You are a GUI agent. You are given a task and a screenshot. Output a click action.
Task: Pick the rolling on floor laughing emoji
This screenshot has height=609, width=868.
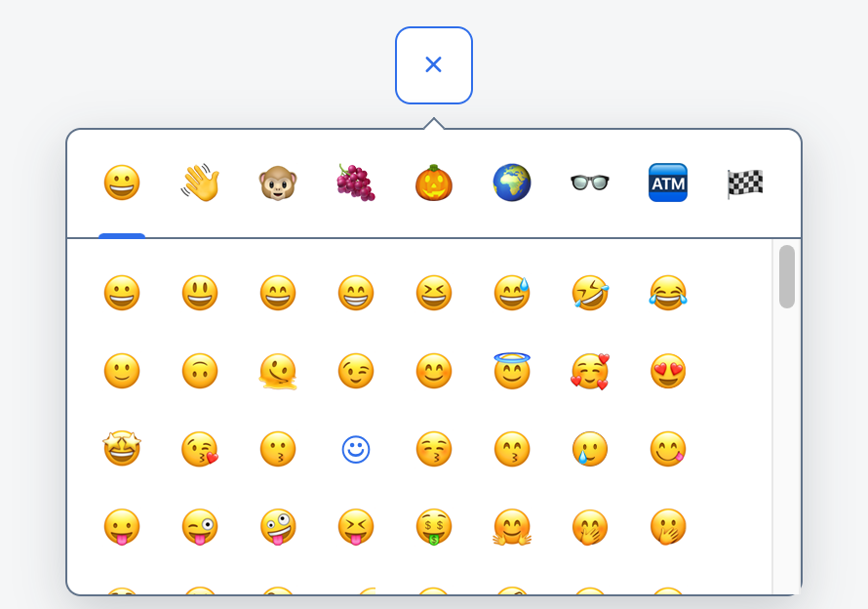(x=590, y=293)
